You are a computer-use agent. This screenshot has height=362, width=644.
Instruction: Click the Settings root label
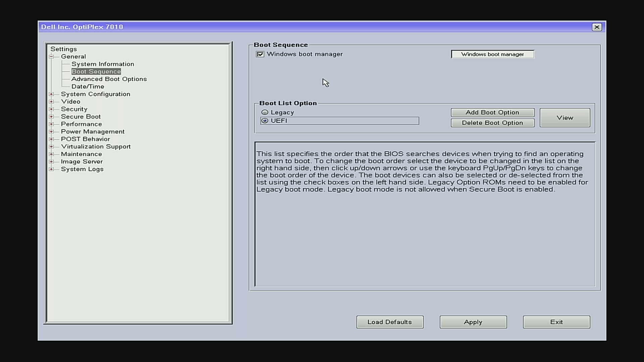pos(63,49)
